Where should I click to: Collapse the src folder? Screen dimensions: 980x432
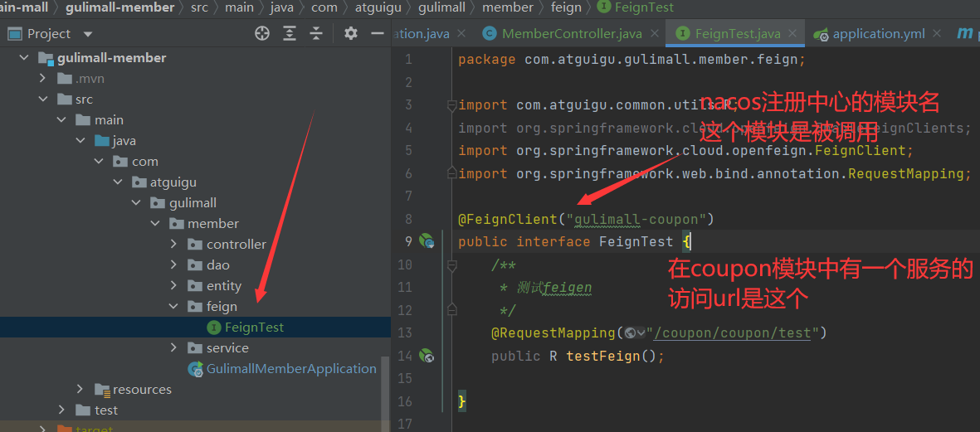click(42, 100)
